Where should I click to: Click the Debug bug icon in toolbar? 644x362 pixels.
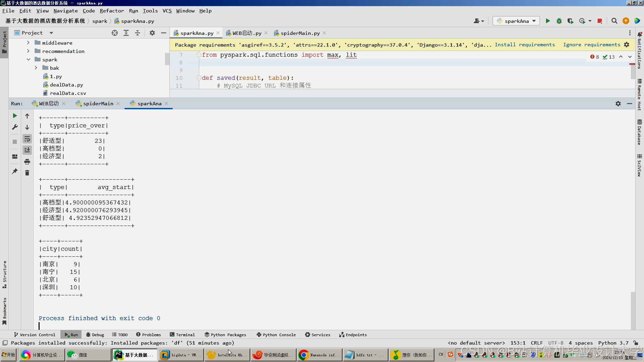click(x=559, y=21)
